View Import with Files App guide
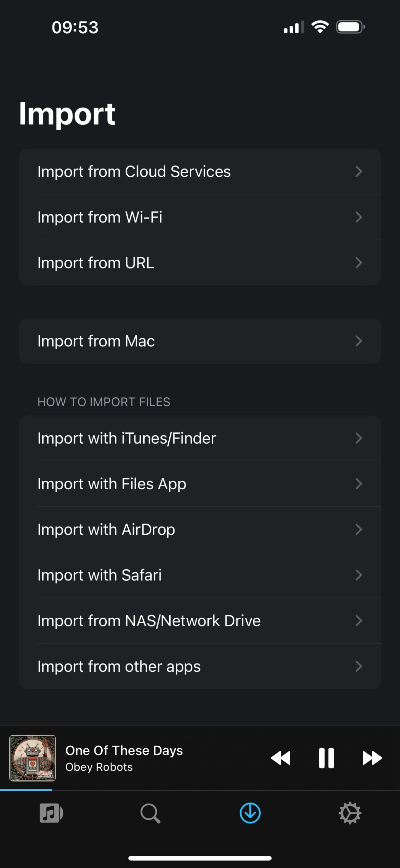 click(x=200, y=484)
